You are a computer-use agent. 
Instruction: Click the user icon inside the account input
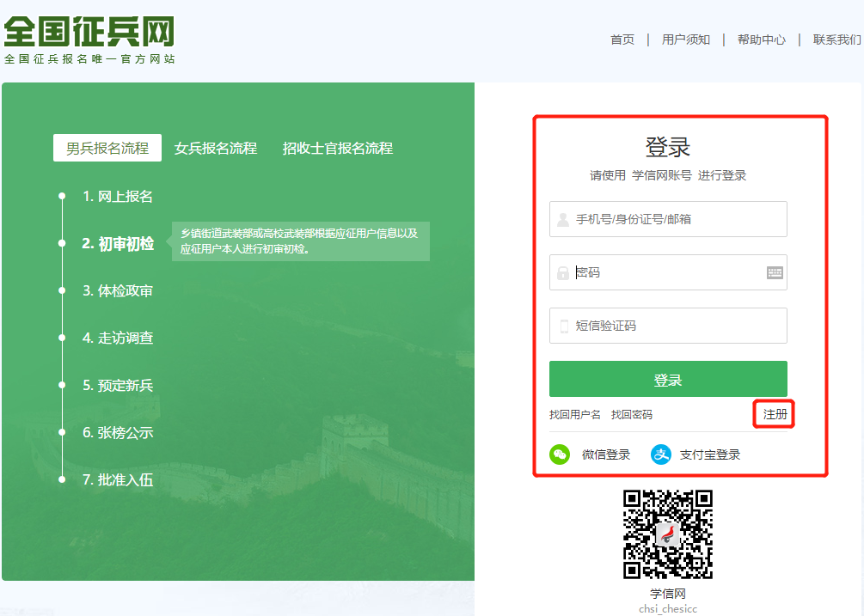tap(562, 219)
